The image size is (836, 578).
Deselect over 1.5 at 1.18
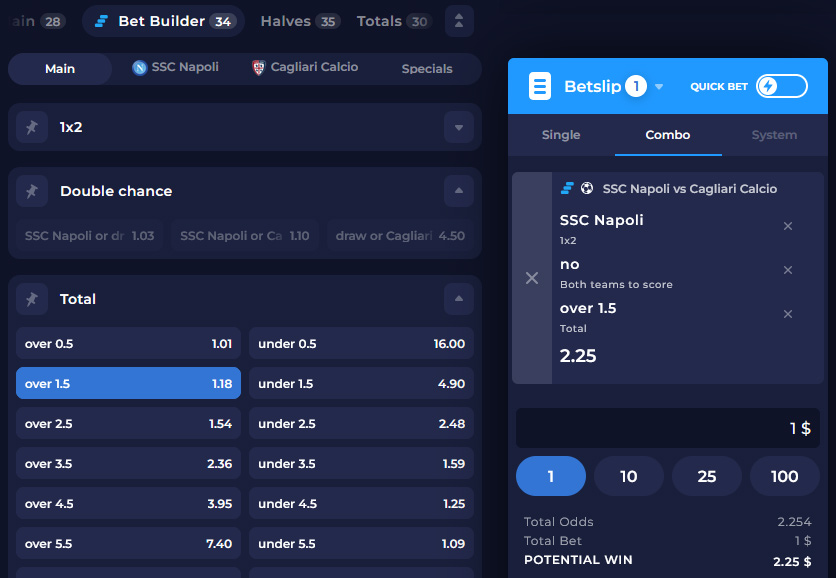128,383
